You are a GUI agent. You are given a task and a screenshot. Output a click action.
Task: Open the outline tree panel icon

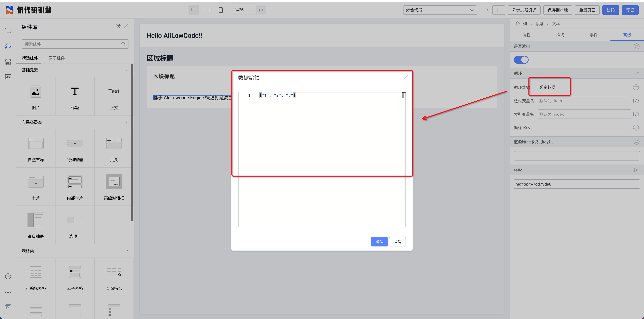click(8, 31)
